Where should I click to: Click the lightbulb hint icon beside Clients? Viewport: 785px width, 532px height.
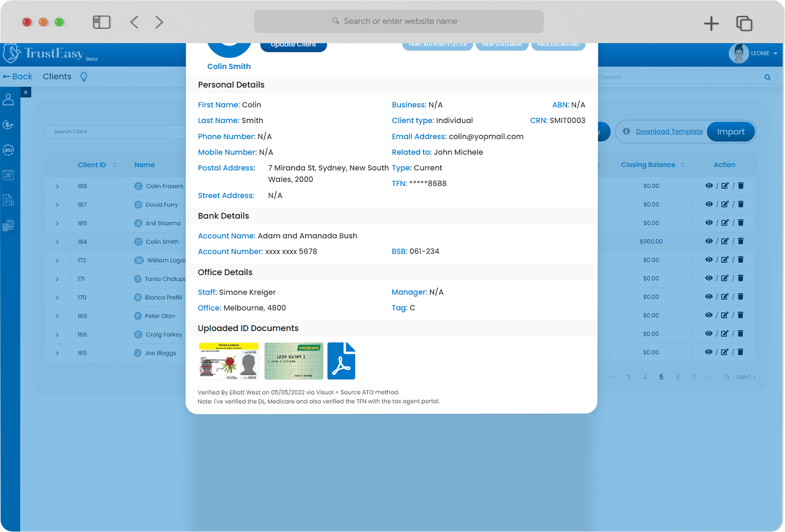[x=84, y=77]
